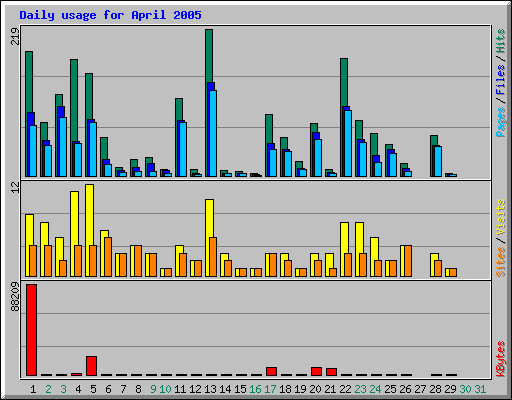Click the day 6 axis label
The image size is (512, 400).
coord(108,389)
